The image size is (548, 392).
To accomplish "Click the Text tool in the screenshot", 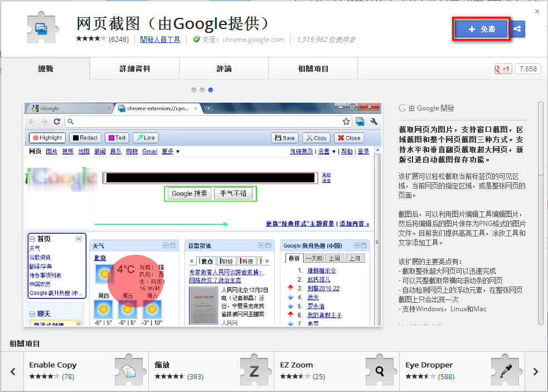I will coord(117,138).
